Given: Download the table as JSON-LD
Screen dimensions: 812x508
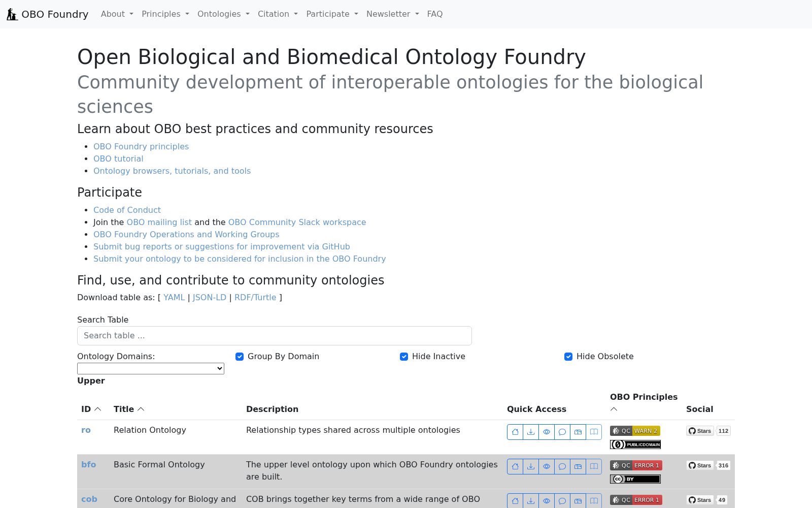Looking at the screenshot, I should click(210, 297).
